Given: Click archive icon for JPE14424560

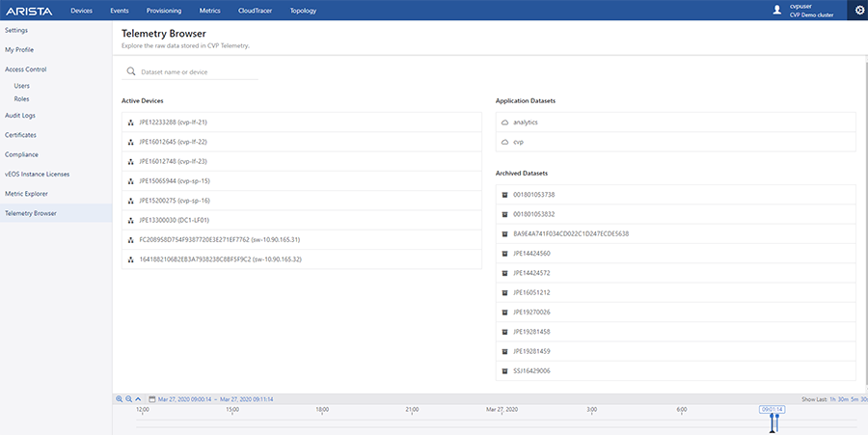Looking at the screenshot, I should [x=504, y=254].
